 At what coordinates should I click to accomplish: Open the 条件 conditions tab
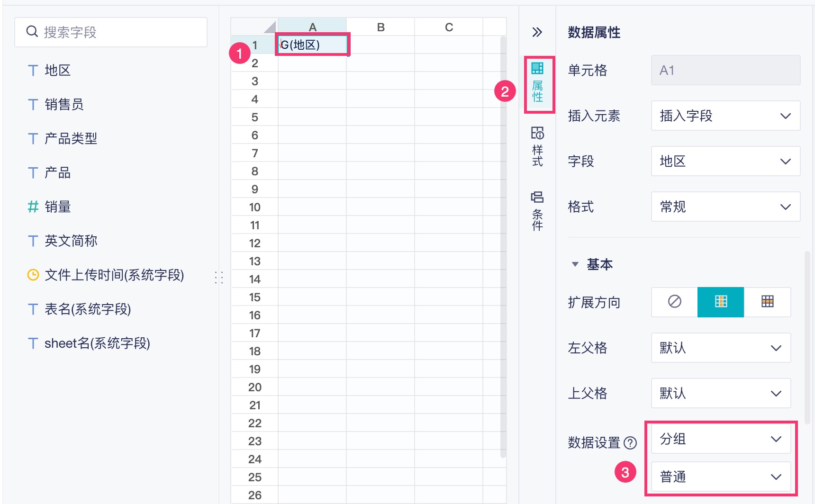point(537,211)
